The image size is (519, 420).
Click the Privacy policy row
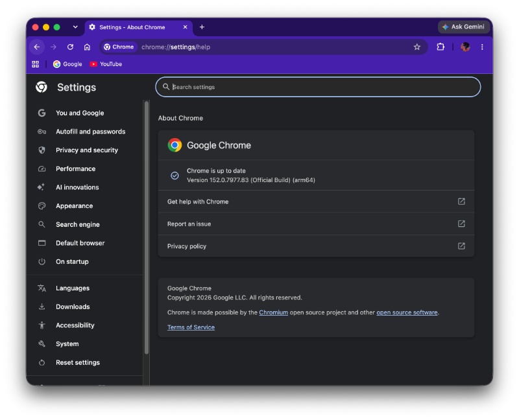(316, 246)
